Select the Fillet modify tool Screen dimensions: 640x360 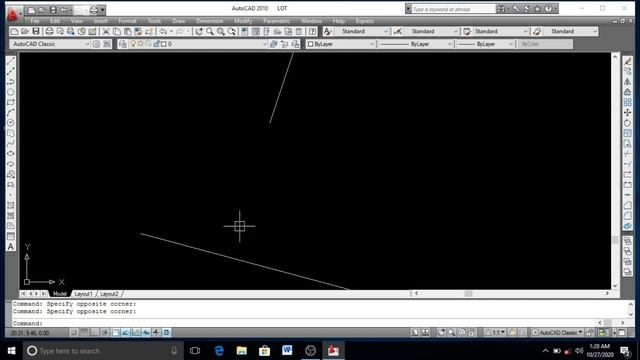pos(627,216)
